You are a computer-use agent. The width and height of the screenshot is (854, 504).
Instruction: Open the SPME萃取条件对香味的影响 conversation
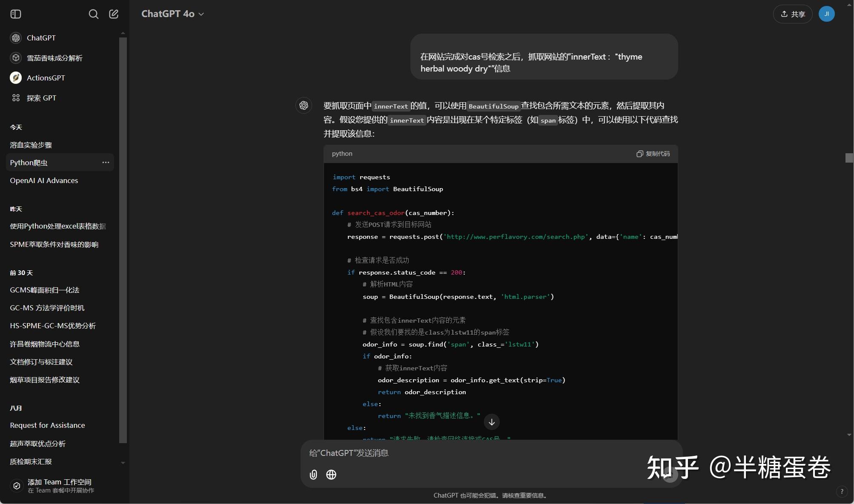click(54, 244)
